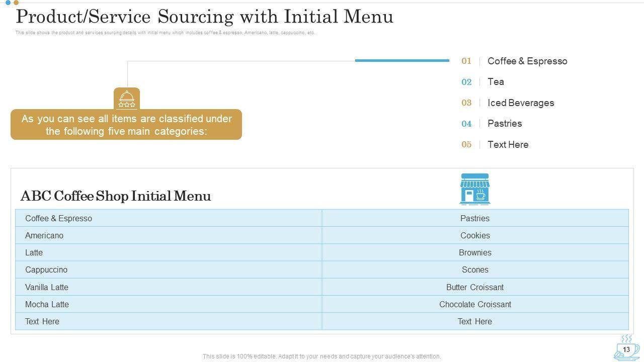Select the Brownies table cell
This screenshot has height=362, width=644.
tap(475, 253)
